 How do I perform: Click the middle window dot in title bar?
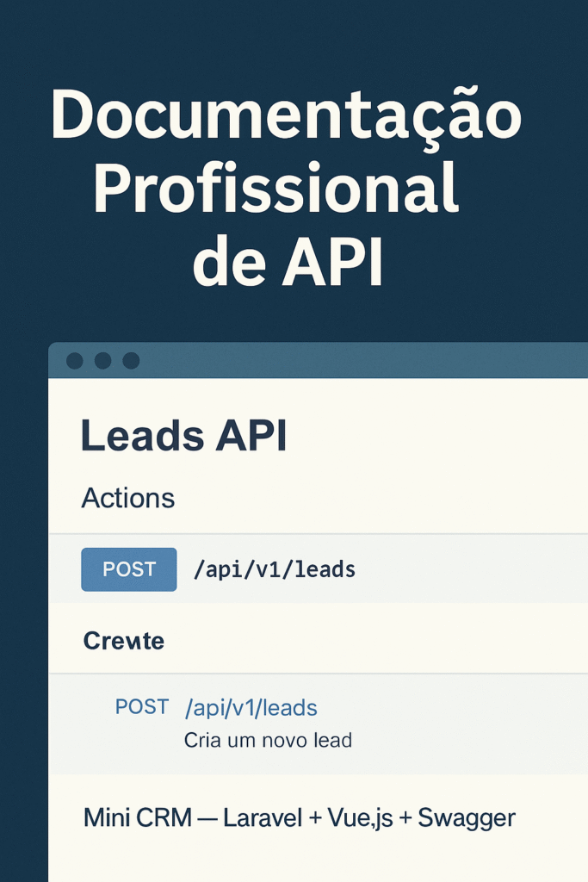(102, 361)
